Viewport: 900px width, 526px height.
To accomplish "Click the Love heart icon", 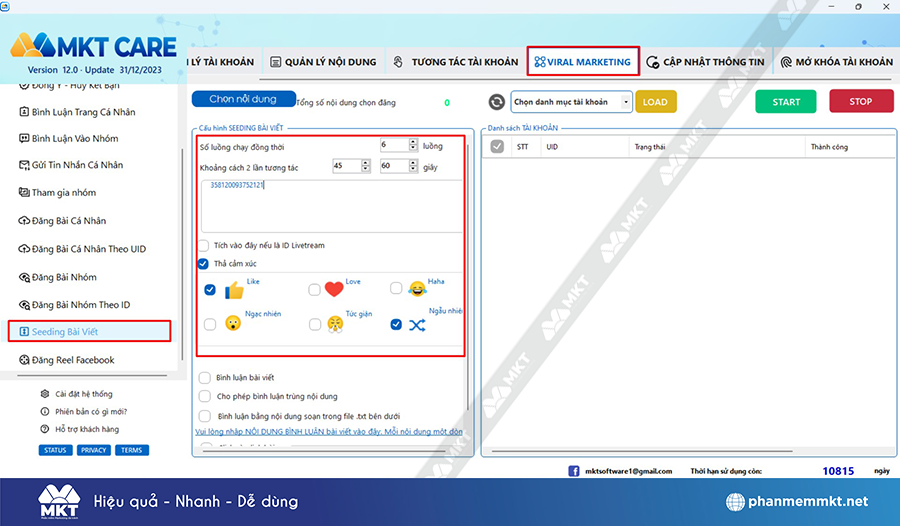I will [334, 289].
